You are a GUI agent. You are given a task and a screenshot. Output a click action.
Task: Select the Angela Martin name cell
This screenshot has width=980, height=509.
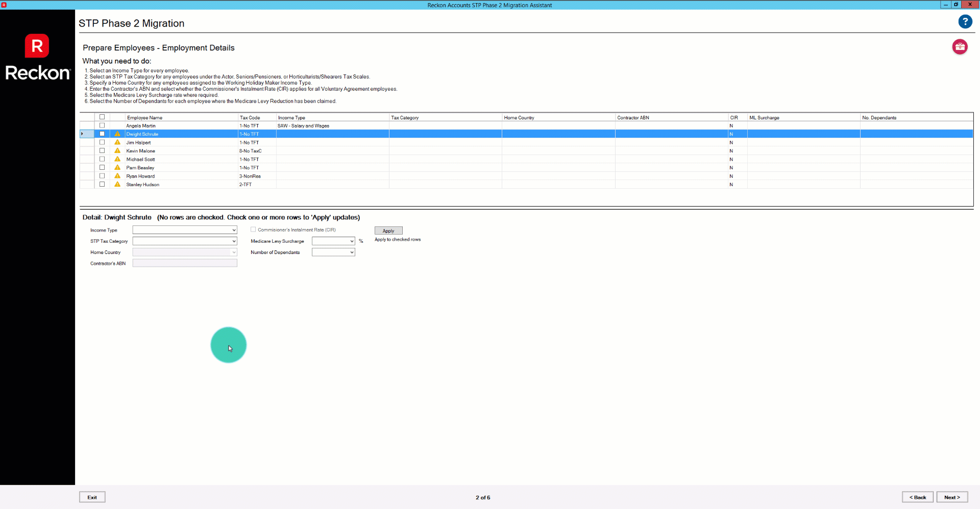point(181,125)
